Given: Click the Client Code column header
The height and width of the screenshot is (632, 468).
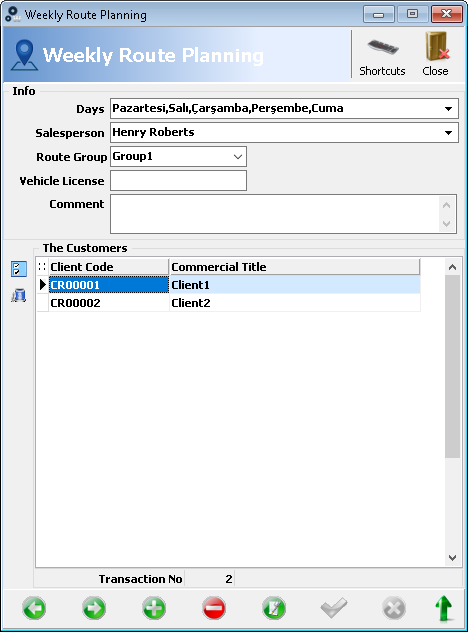Looking at the screenshot, I should 109,267.
